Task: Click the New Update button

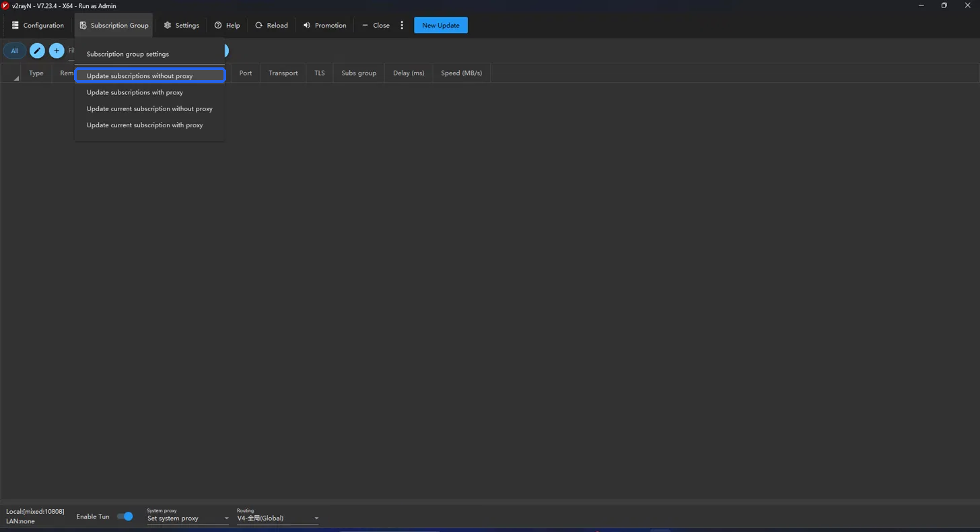Action: point(441,26)
